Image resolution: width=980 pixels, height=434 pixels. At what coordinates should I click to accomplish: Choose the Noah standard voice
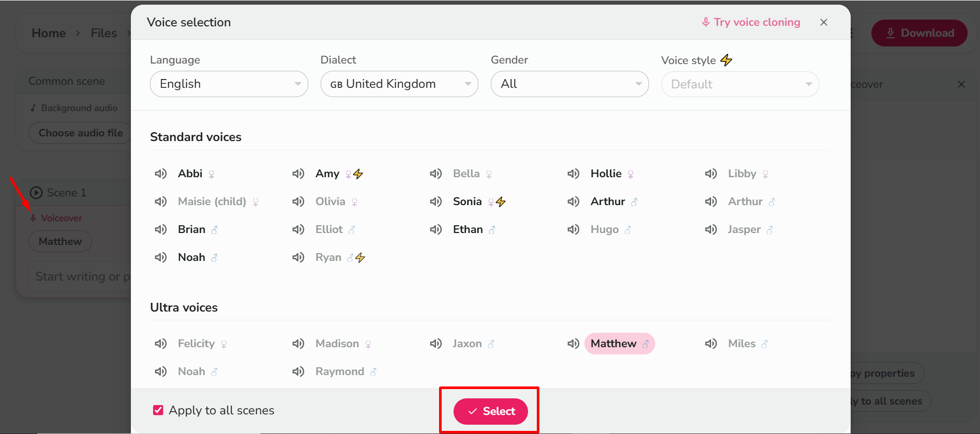point(191,257)
